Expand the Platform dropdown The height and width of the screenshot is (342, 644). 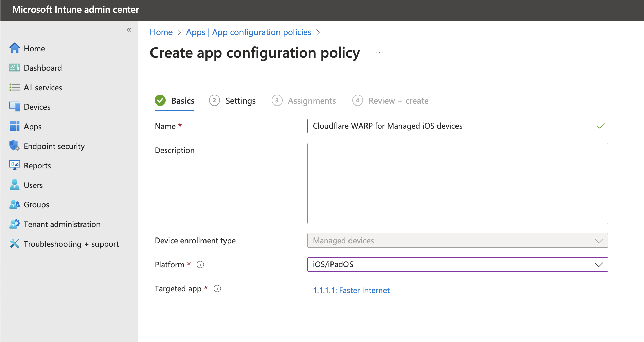click(458, 265)
